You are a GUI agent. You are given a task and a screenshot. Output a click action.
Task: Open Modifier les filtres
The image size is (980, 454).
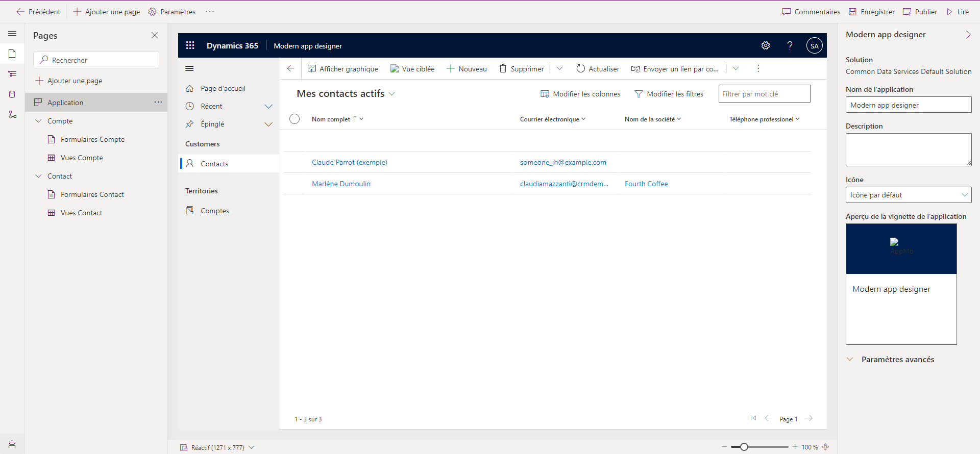point(669,94)
